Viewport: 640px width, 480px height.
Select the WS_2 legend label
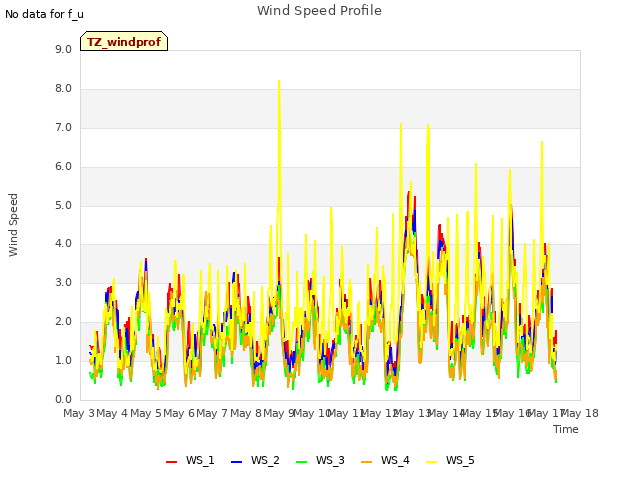point(265,460)
